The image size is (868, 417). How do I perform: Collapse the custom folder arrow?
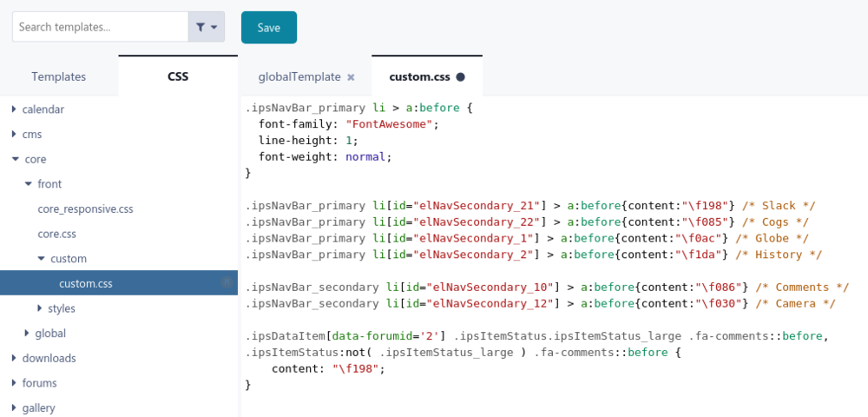click(x=41, y=259)
